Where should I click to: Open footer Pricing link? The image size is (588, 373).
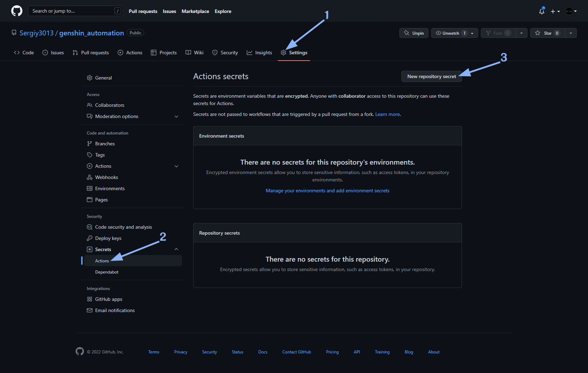coord(332,352)
